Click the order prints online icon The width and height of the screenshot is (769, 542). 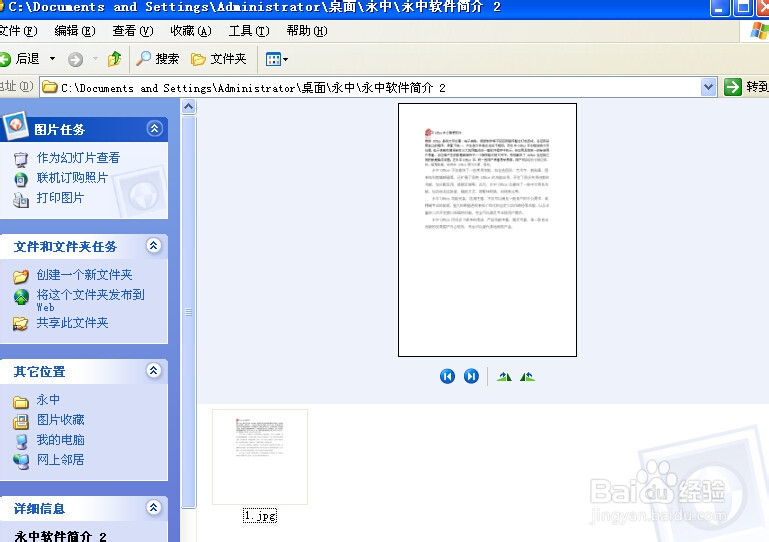[x=21, y=180]
